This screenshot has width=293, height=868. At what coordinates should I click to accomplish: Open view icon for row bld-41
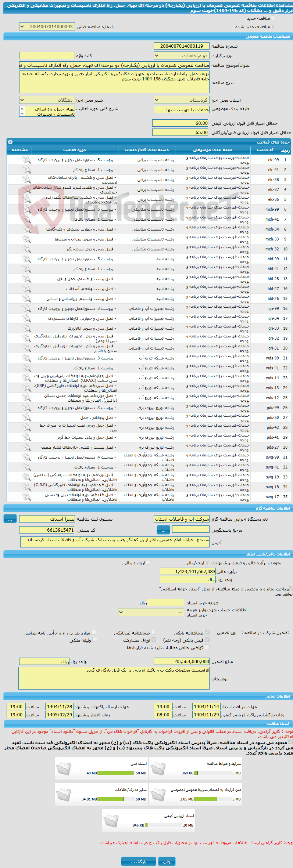26,269
